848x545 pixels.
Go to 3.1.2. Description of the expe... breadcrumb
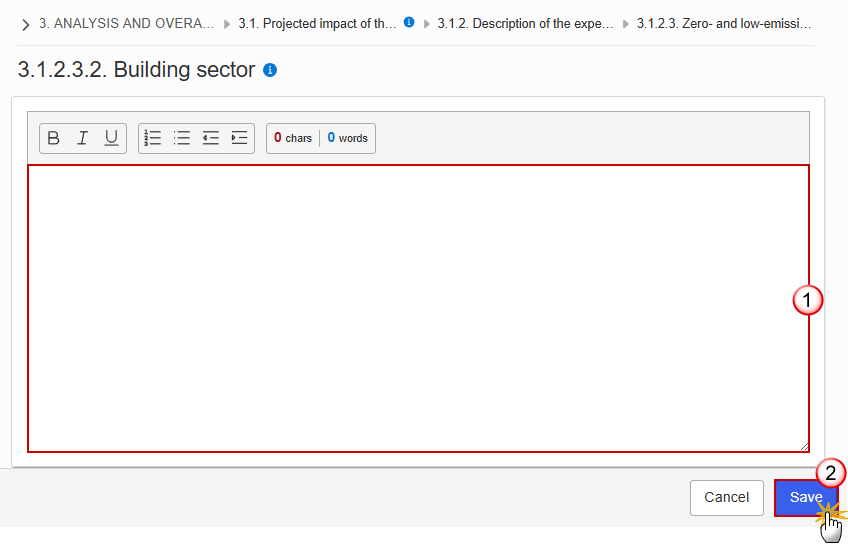[x=525, y=24]
